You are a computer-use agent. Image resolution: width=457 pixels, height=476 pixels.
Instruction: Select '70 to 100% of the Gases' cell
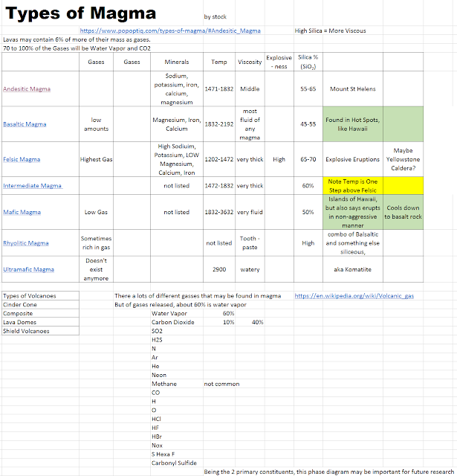77,48
